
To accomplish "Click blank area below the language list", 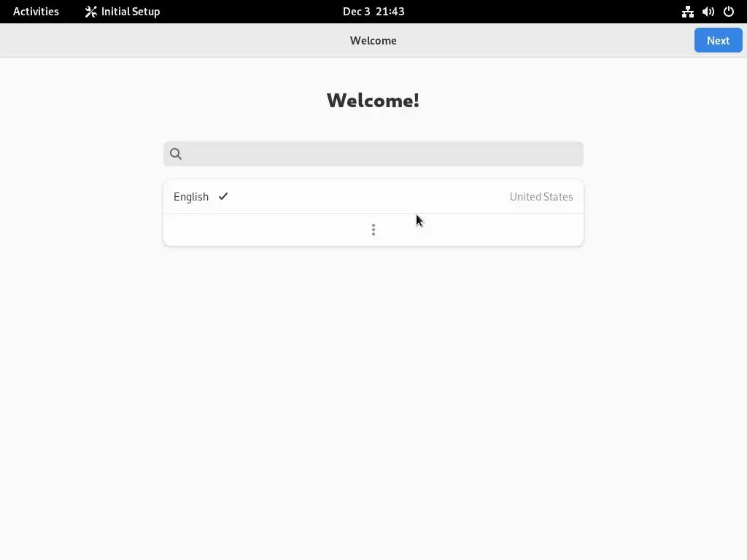I will 373,381.
